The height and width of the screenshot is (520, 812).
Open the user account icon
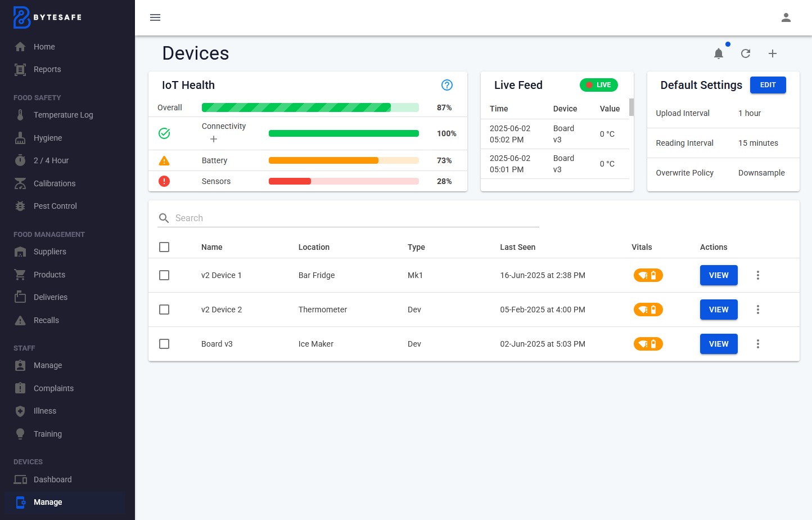(x=786, y=17)
